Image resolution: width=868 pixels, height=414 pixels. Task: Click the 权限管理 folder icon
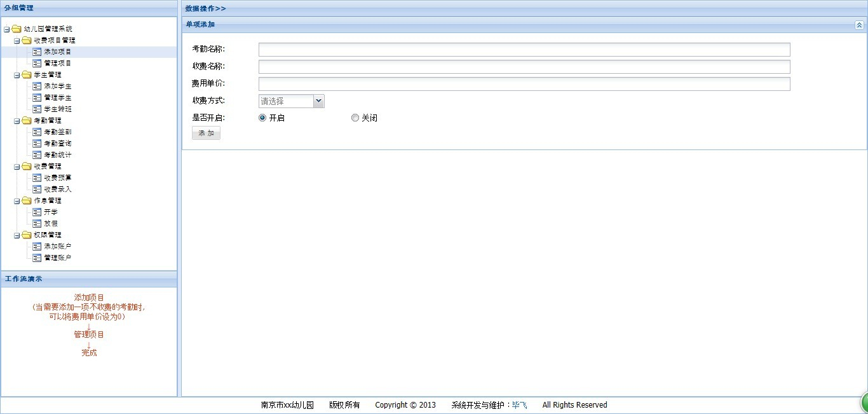pyautogui.click(x=27, y=235)
